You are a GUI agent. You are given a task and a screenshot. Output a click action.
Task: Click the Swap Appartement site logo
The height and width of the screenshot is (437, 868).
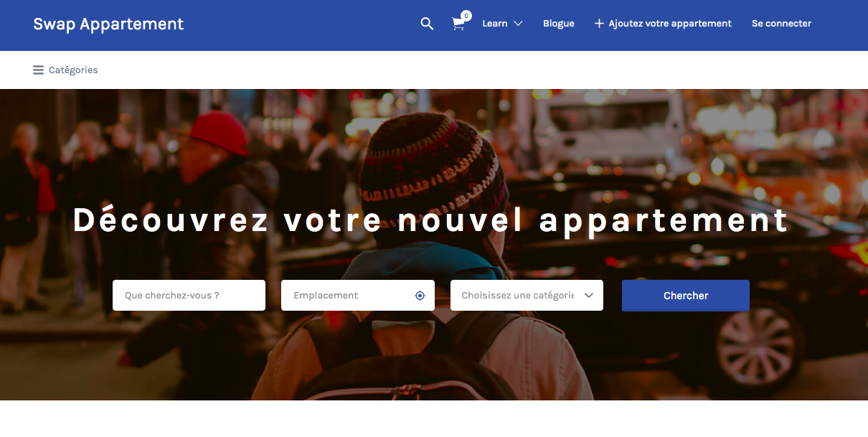click(108, 24)
